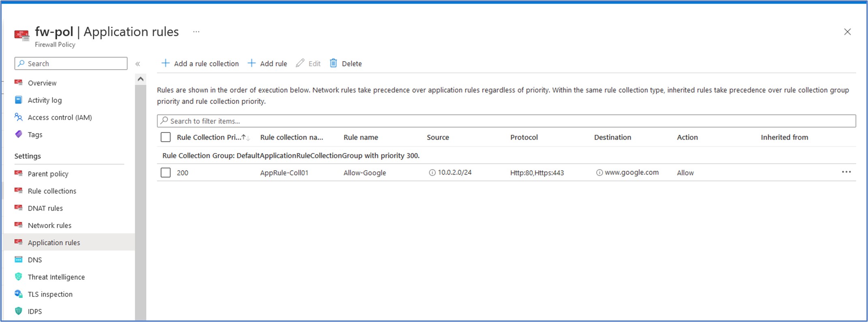Screen dimensions: 868x322
Task: Go to DNAT rules in the sidebar
Action: [x=45, y=208]
